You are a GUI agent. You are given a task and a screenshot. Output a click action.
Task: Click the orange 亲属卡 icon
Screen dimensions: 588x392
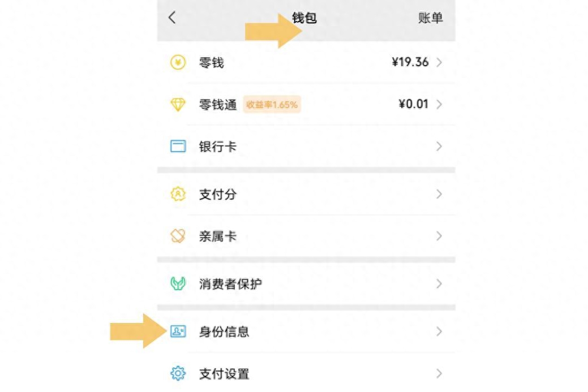[x=178, y=236]
